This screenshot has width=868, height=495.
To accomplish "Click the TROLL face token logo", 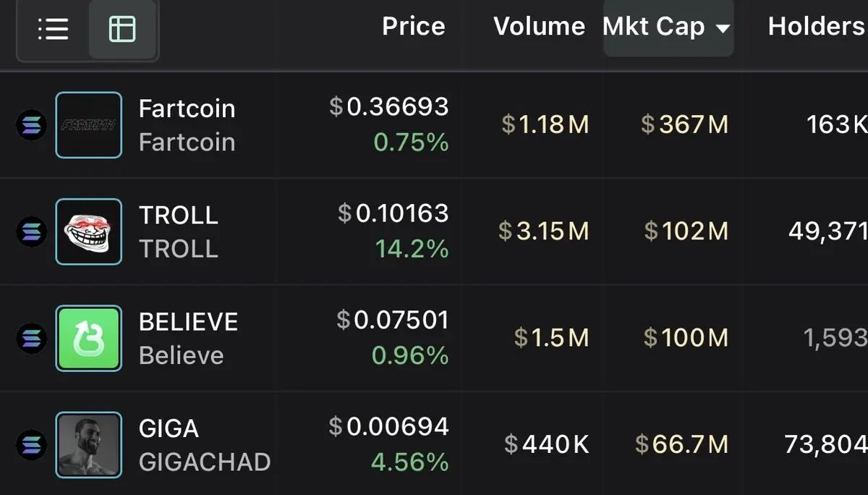I will pyautogui.click(x=88, y=232).
